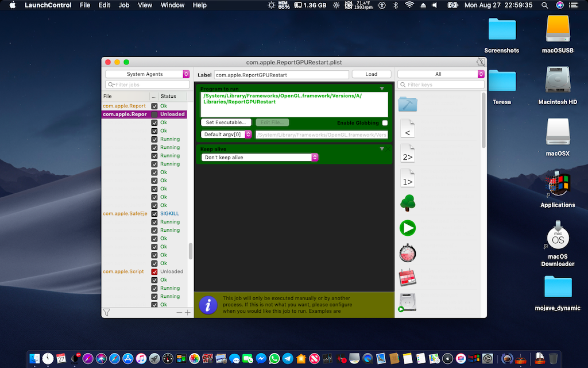Open the LaunchControl application menu

(x=48, y=5)
